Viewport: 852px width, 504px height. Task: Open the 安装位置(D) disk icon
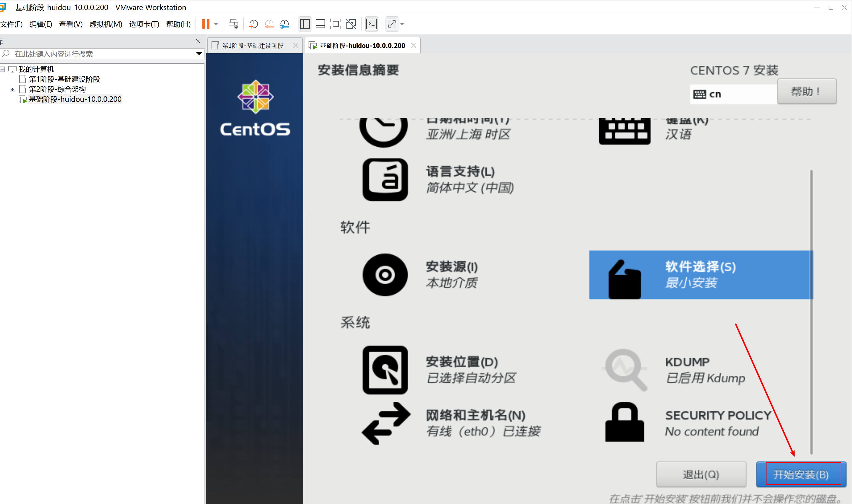385,370
